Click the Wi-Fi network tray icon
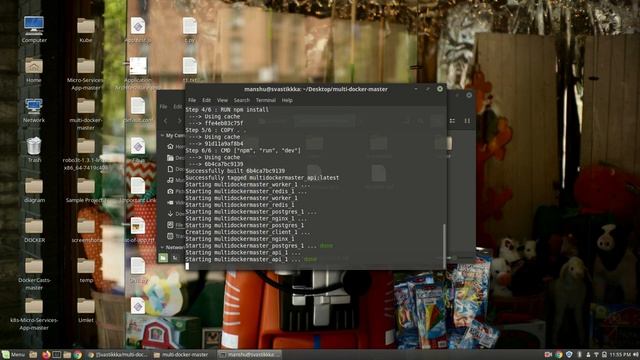The image size is (640, 360). [596, 355]
